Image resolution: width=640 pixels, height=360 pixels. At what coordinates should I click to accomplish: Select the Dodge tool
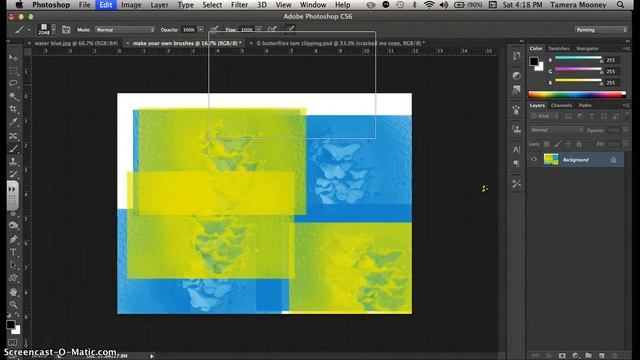[x=13, y=225]
